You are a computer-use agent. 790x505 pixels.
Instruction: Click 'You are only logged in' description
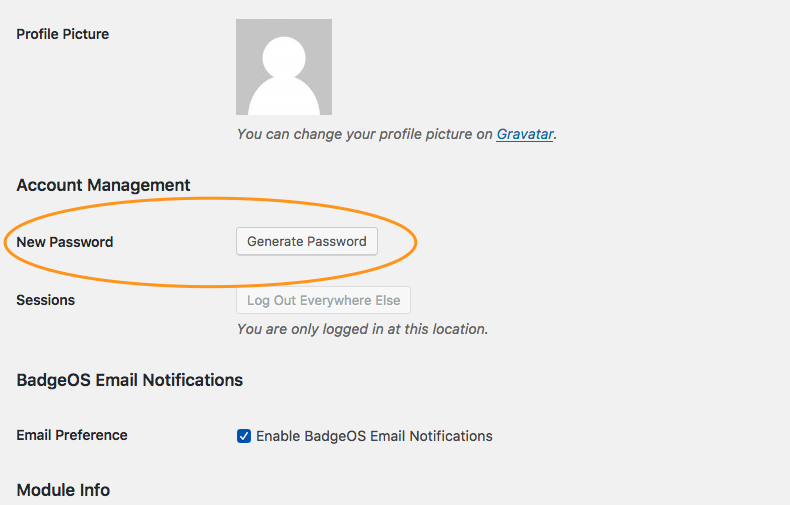pyautogui.click(x=362, y=329)
